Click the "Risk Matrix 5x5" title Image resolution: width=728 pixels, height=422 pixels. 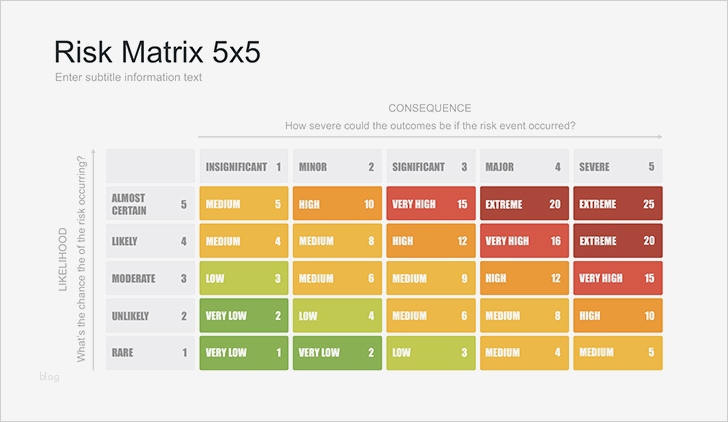click(x=157, y=52)
